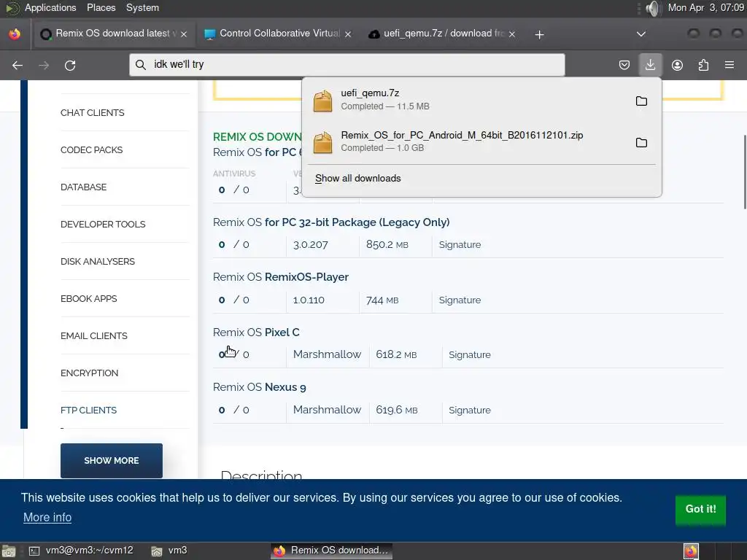
Task: Open the DISK ANALYSERS category
Action: (98, 262)
